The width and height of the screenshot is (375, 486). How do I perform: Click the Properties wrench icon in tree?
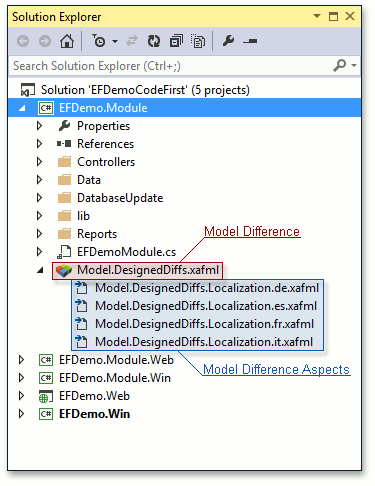point(64,126)
